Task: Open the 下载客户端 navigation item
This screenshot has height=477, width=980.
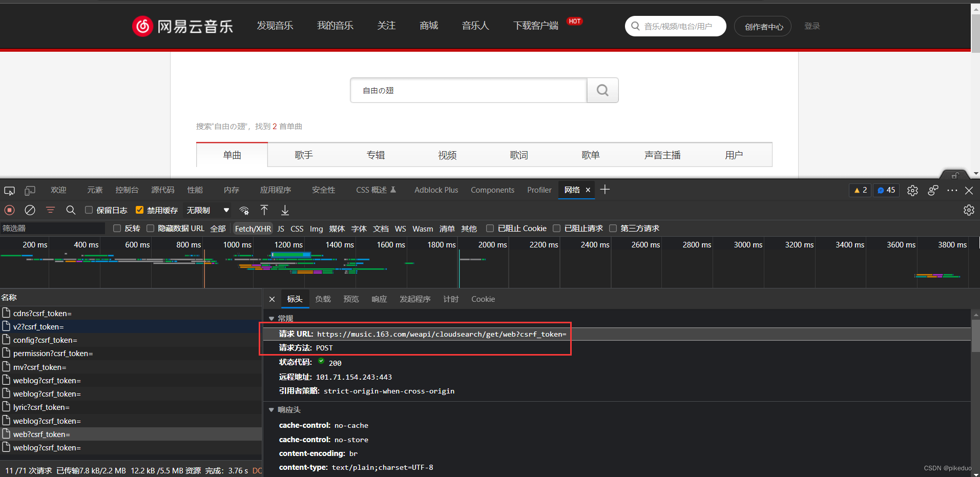Action: 536,26
